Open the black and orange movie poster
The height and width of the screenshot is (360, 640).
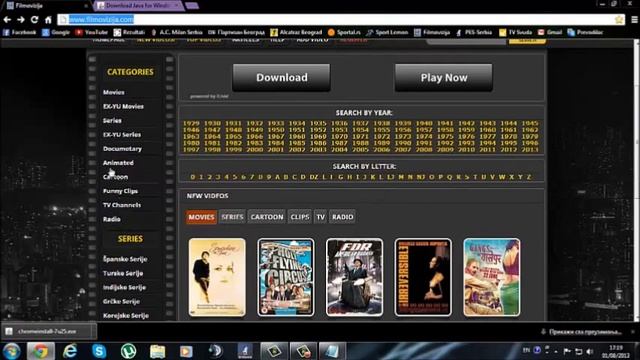pos(423,278)
